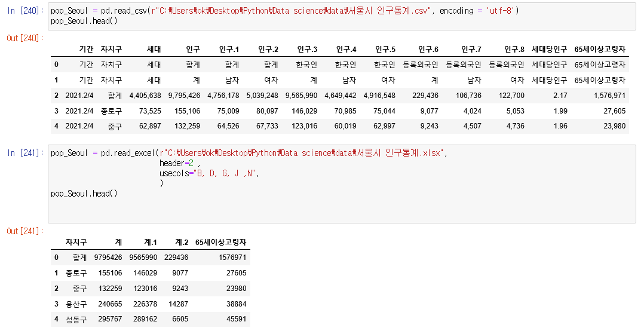
Task: Click the 계.2 column header
Action: pyautogui.click(x=182, y=243)
